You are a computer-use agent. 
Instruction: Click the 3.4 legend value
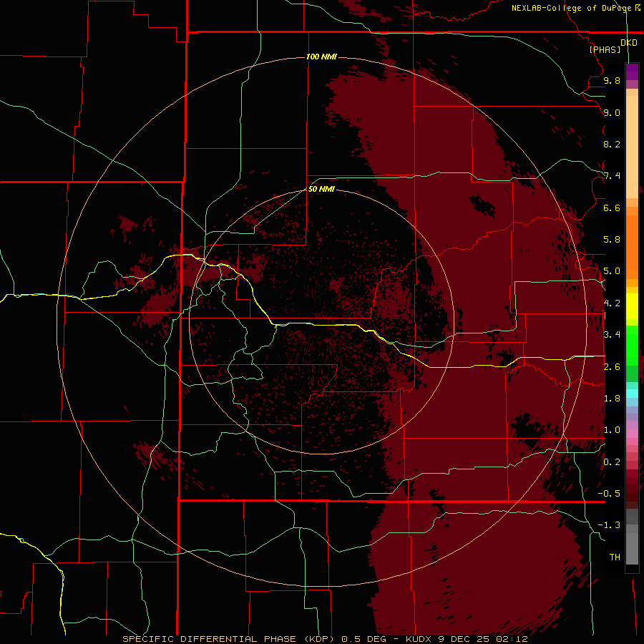click(x=612, y=334)
